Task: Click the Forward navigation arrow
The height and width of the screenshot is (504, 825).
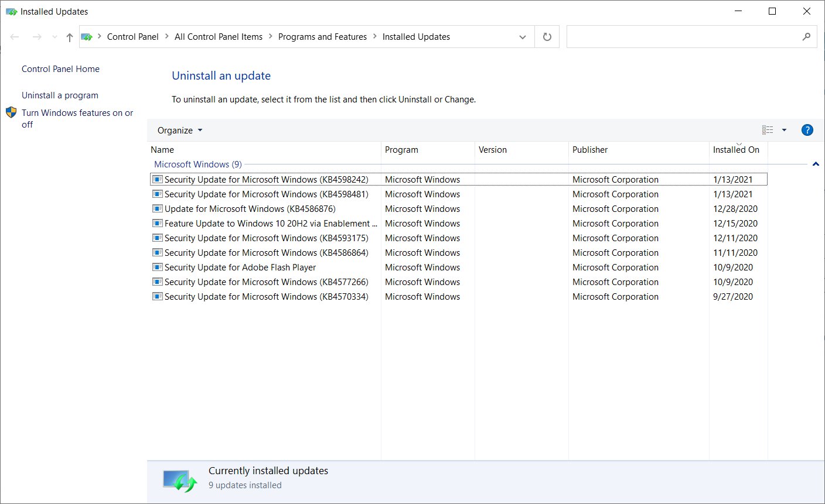Action: pyautogui.click(x=37, y=37)
